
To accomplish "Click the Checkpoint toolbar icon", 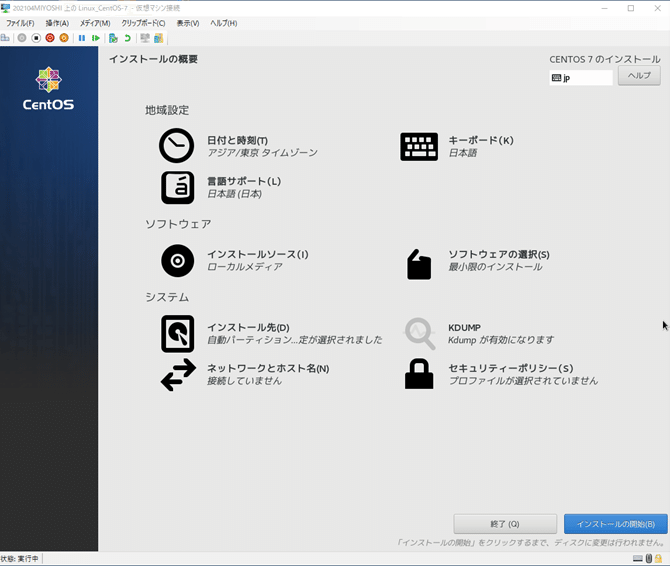I will pos(113,38).
